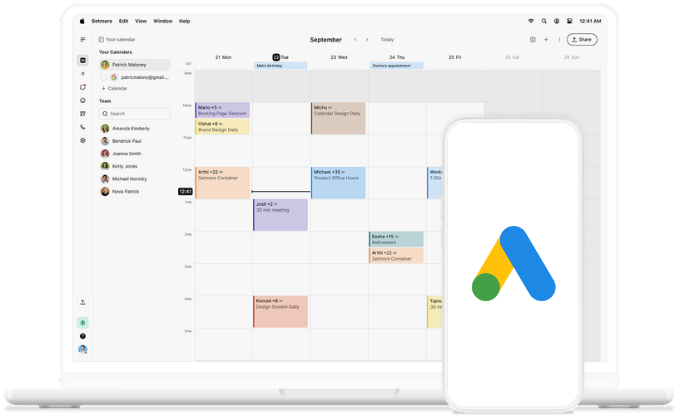The width and height of the screenshot is (680, 420).
Task: Go to previous week arrow
Action: coord(355,39)
